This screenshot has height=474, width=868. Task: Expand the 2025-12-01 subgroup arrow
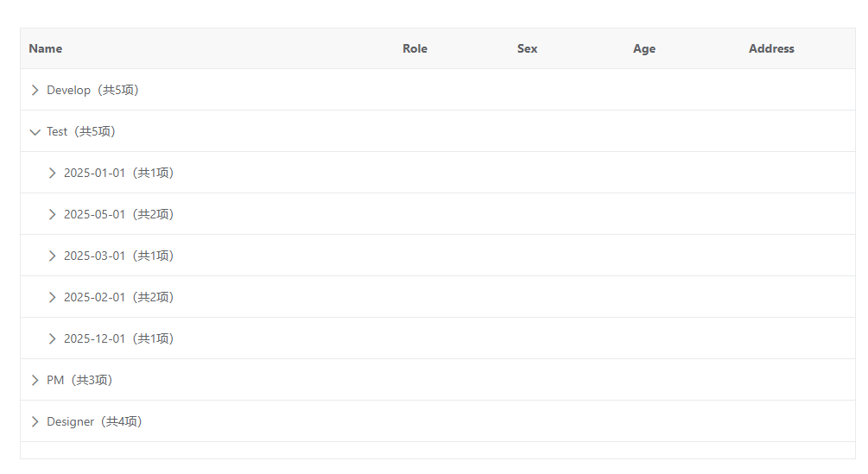53,338
